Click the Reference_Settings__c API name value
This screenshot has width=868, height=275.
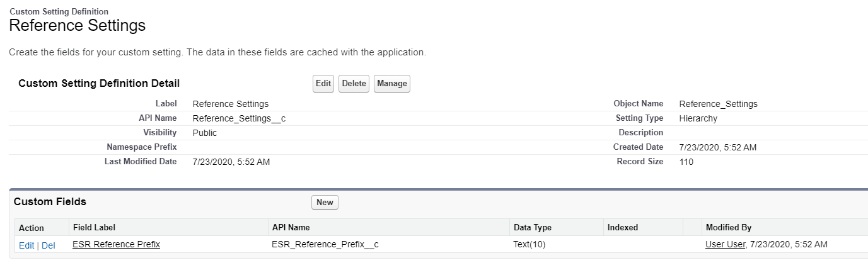coord(239,118)
